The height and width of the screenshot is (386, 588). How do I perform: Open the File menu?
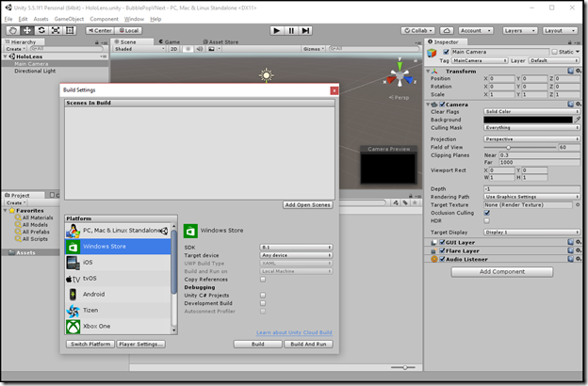pos(8,19)
